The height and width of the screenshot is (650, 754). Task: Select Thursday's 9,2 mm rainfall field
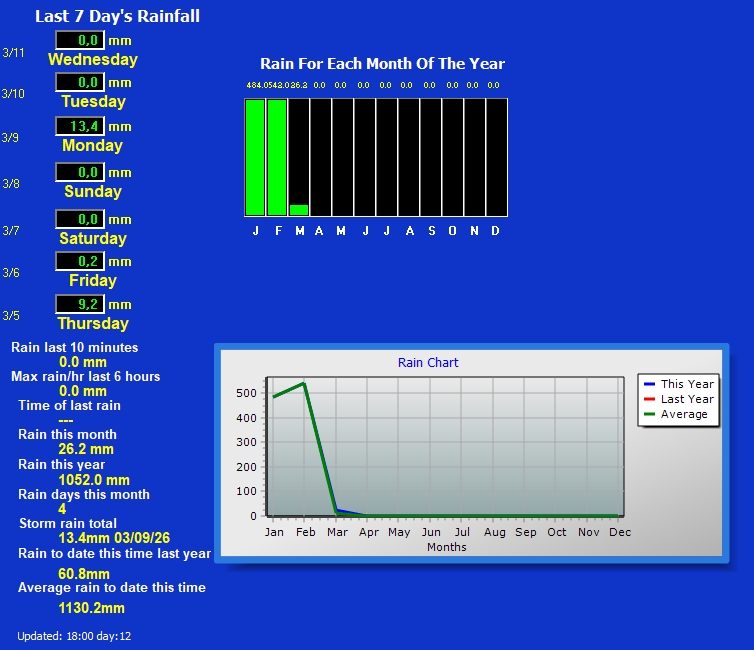point(79,304)
